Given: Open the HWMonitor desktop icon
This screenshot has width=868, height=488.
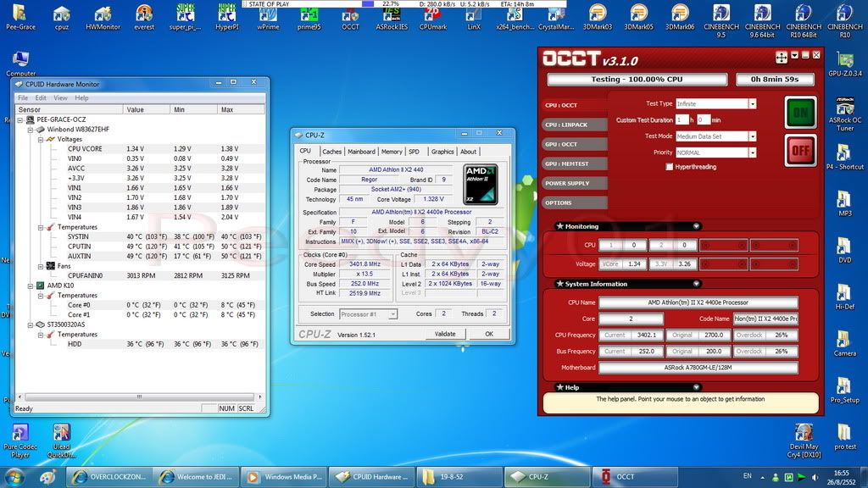Looking at the screenshot, I should tap(103, 17).
